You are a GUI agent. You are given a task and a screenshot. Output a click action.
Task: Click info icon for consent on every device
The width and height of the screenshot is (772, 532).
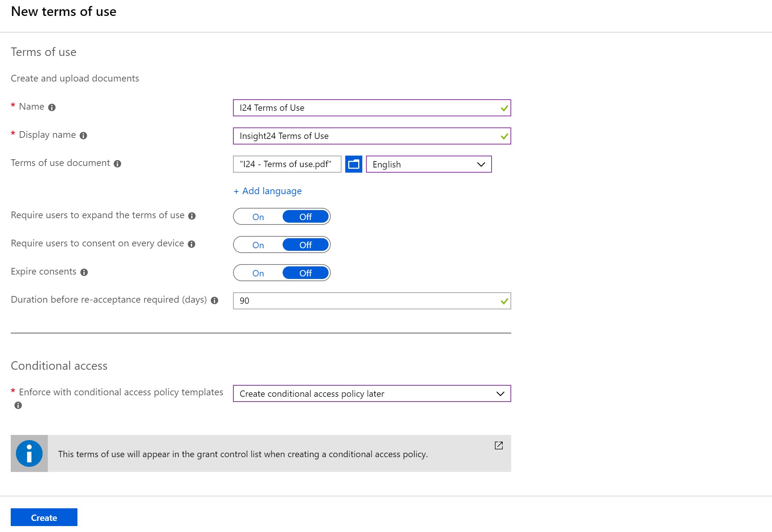(192, 244)
